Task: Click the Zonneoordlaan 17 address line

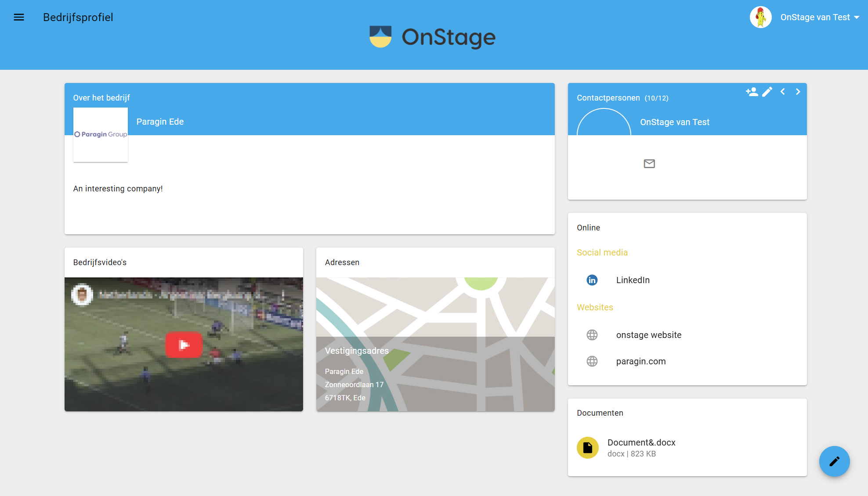Action: pyautogui.click(x=354, y=385)
